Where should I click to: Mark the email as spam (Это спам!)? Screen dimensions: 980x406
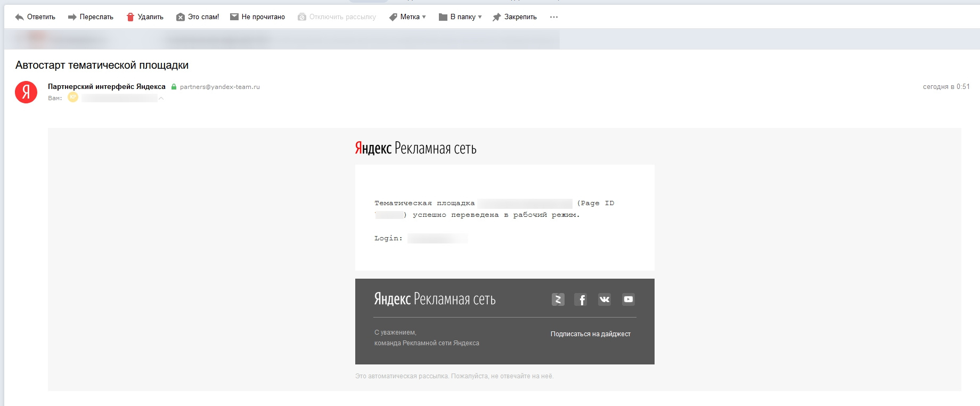tap(198, 17)
